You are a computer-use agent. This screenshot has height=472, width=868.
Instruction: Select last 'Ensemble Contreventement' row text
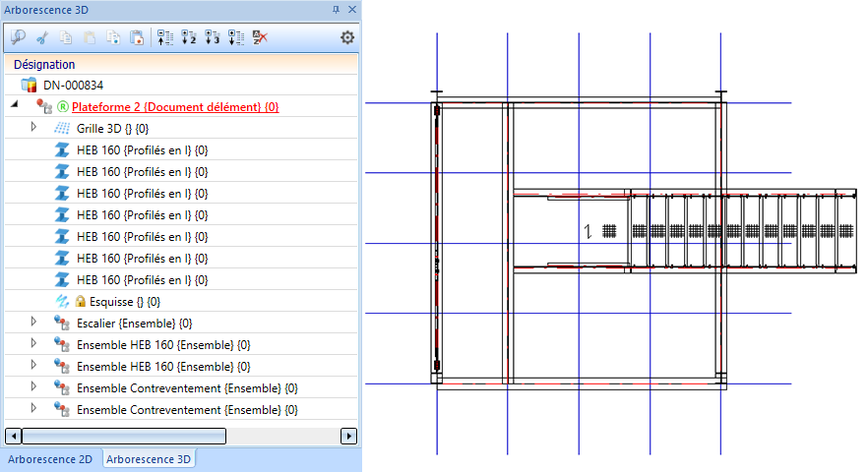click(187, 409)
